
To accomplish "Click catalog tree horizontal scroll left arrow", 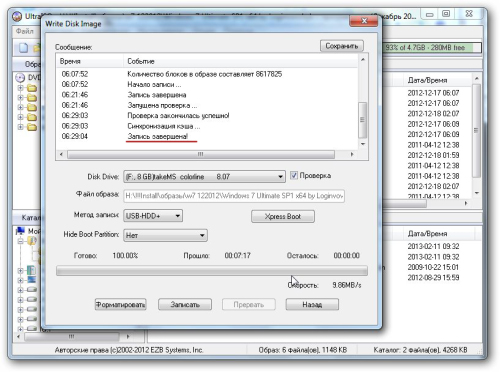I will pyautogui.click(x=18, y=337).
